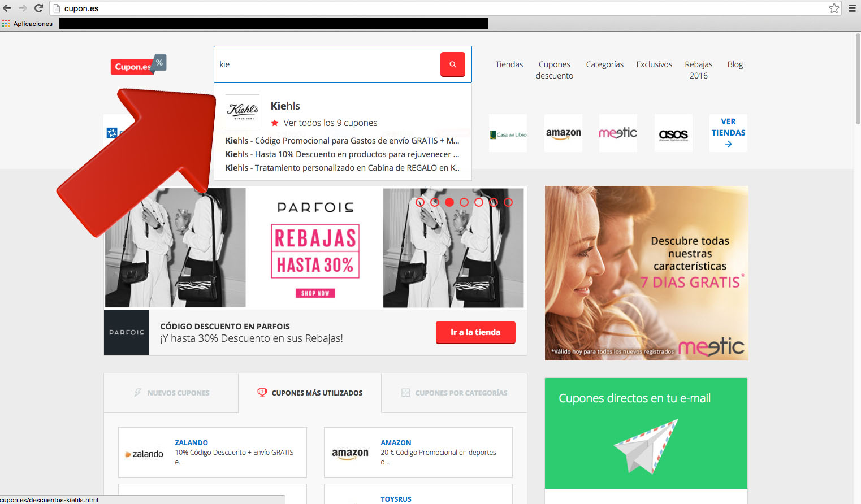
Task: Click the Cupon.es logo
Action: tap(138, 65)
